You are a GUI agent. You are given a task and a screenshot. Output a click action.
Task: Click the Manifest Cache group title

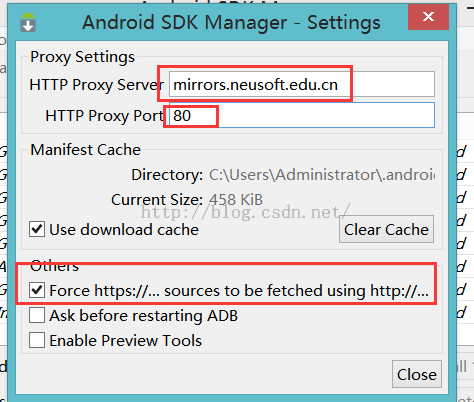(x=86, y=150)
